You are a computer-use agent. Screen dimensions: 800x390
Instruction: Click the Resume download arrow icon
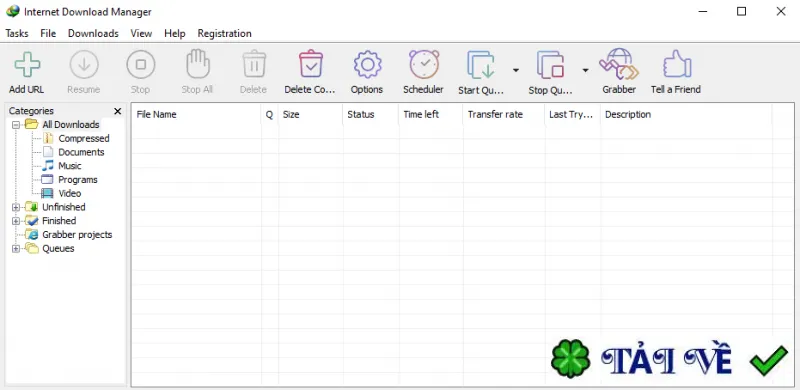[84, 65]
